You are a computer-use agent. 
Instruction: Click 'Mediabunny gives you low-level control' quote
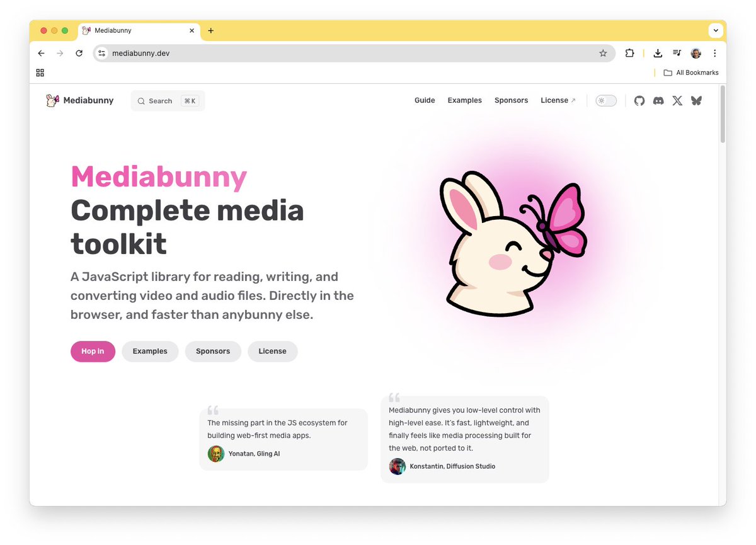464,429
